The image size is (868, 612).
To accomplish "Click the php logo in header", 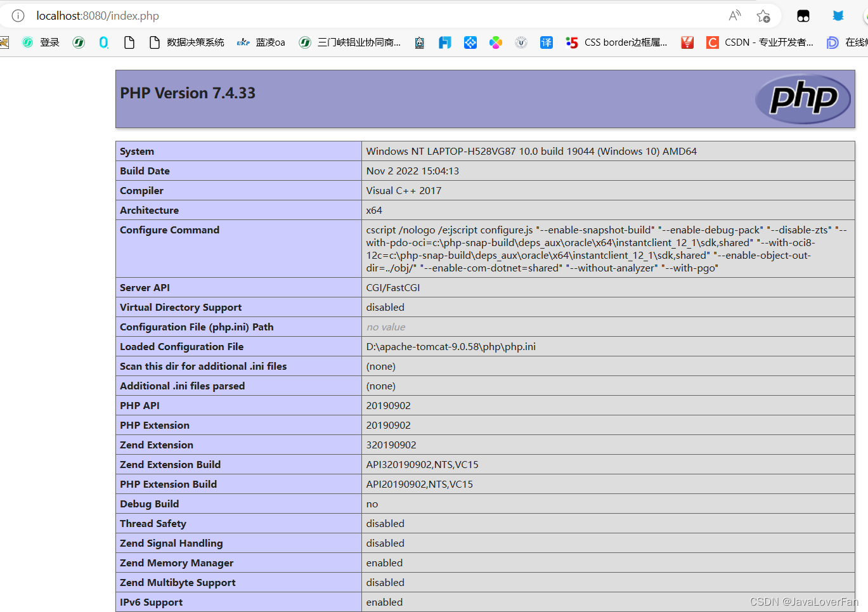I will point(803,98).
